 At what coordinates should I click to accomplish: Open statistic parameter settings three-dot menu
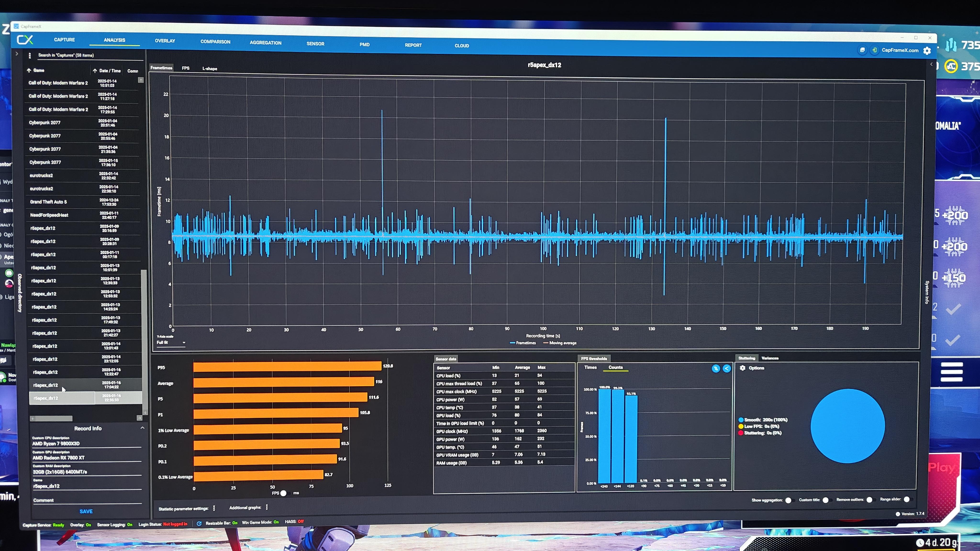point(214,508)
